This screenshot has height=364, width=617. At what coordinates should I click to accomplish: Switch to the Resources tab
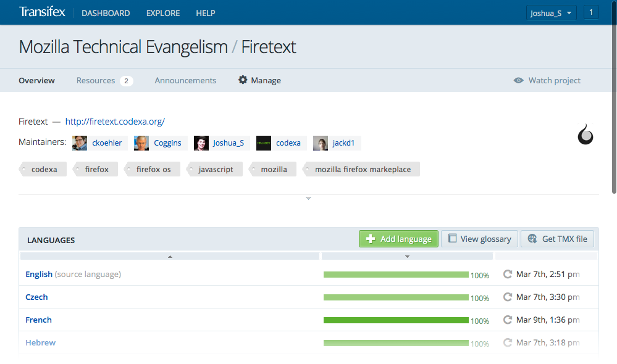tap(104, 80)
